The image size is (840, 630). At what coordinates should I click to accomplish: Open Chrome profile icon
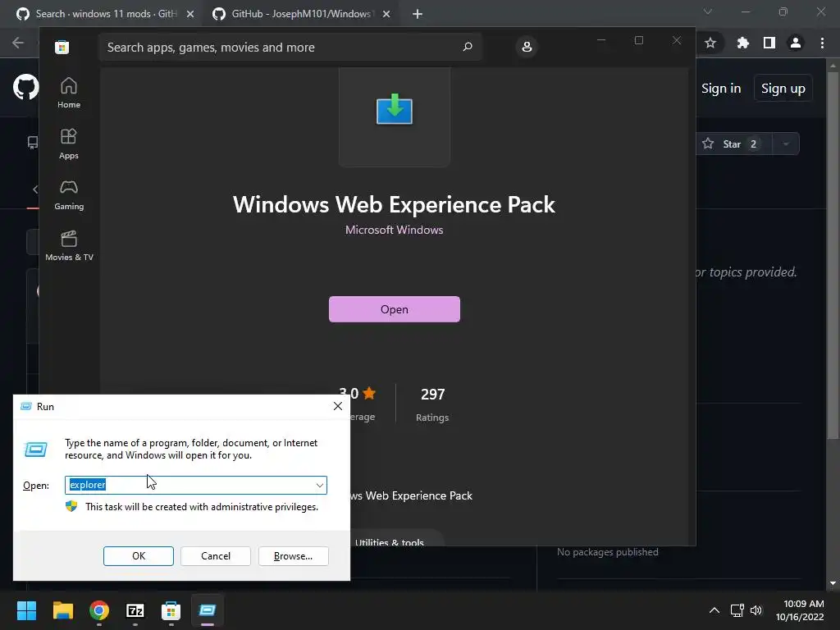(796, 43)
